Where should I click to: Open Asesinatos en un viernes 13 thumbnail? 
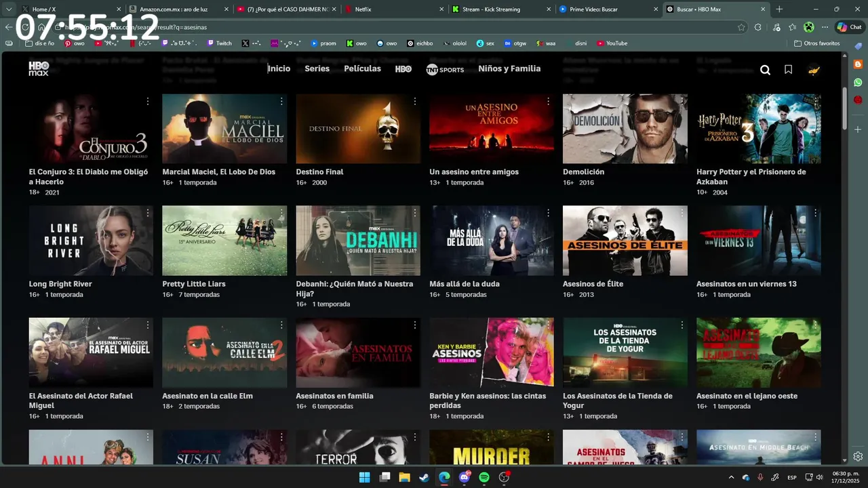pyautogui.click(x=759, y=241)
